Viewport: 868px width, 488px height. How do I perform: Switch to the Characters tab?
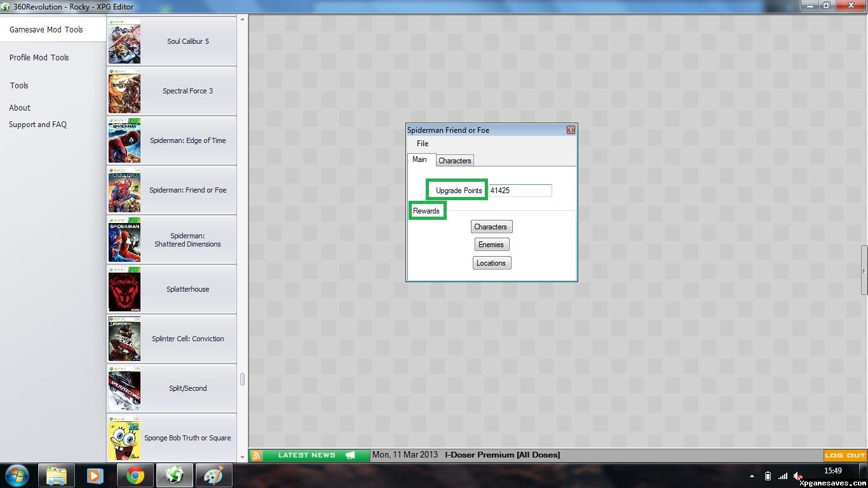[x=455, y=161]
